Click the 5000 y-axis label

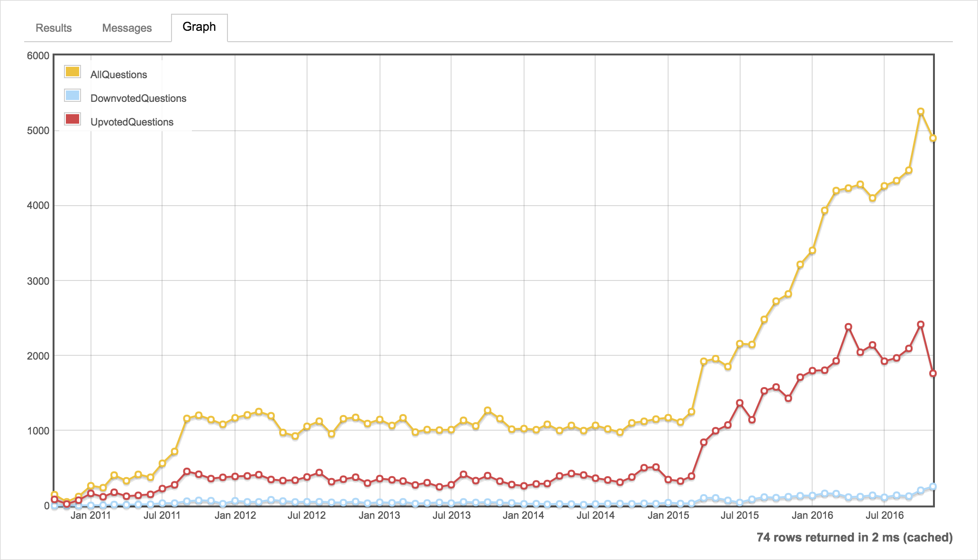click(x=38, y=131)
